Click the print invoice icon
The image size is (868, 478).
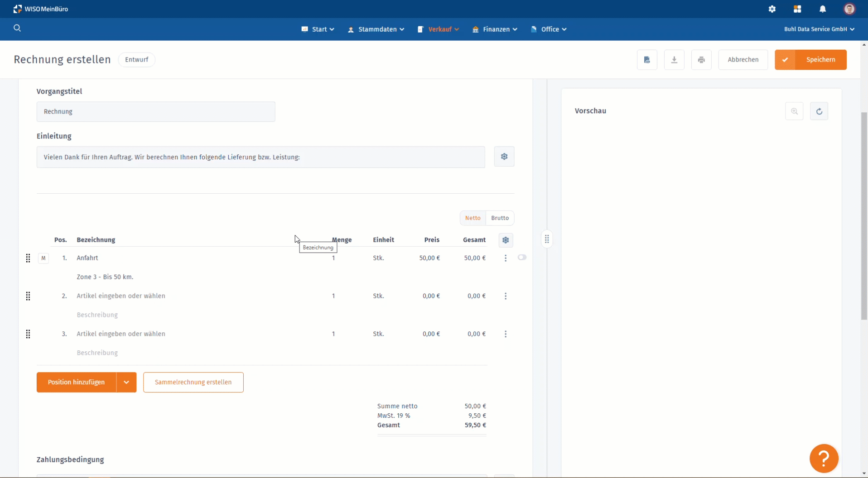(701, 60)
